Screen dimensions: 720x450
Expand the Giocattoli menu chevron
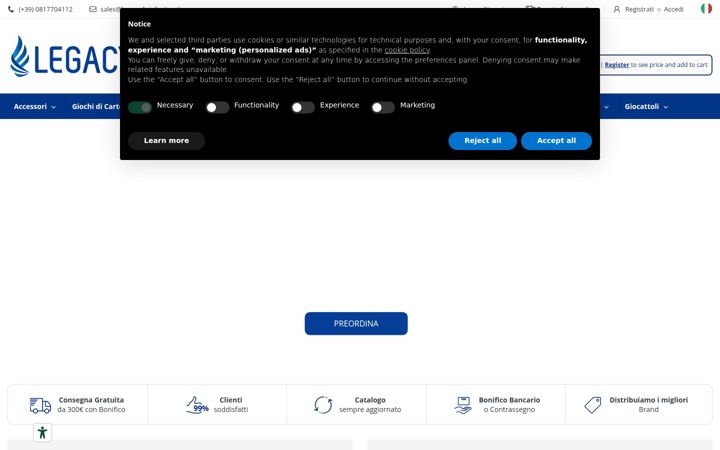click(x=666, y=107)
